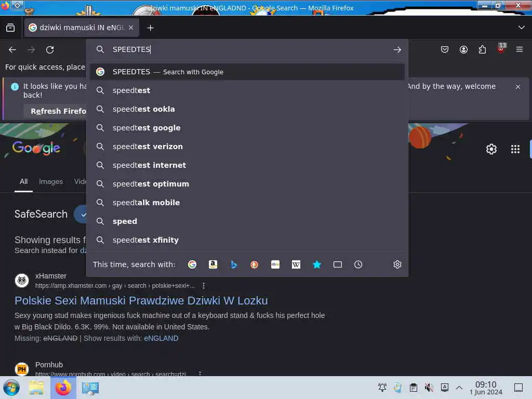Image resolution: width=532 pixels, height=399 pixels.
Task: Open the Firefox View button
Action: pyautogui.click(x=10, y=28)
